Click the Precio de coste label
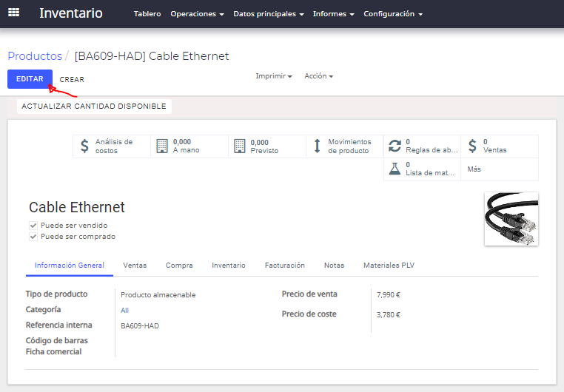 click(309, 314)
